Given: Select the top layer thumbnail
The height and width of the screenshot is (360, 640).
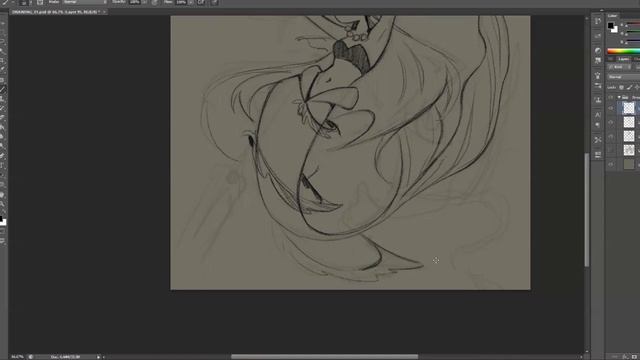Looking at the screenshot, I should (629, 108).
